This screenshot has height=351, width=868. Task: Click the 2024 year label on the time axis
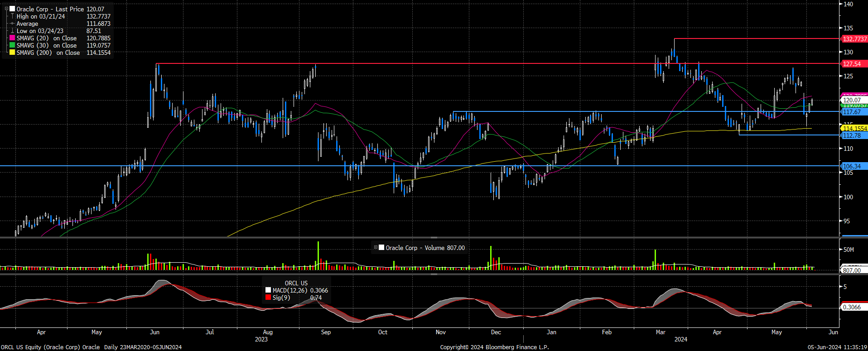tap(681, 339)
